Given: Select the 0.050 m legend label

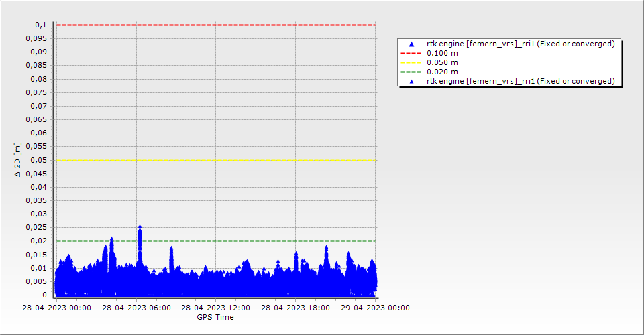Looking at the screenshot, I should [443, 62].
